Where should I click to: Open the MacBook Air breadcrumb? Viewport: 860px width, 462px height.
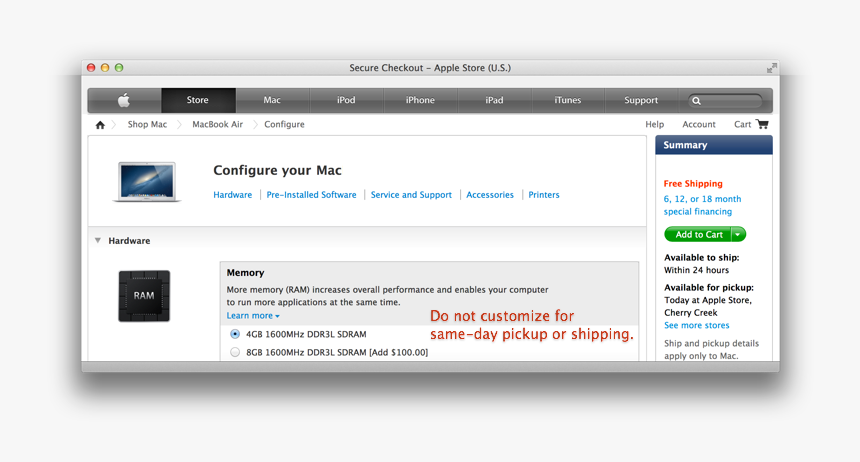[217, 124]
